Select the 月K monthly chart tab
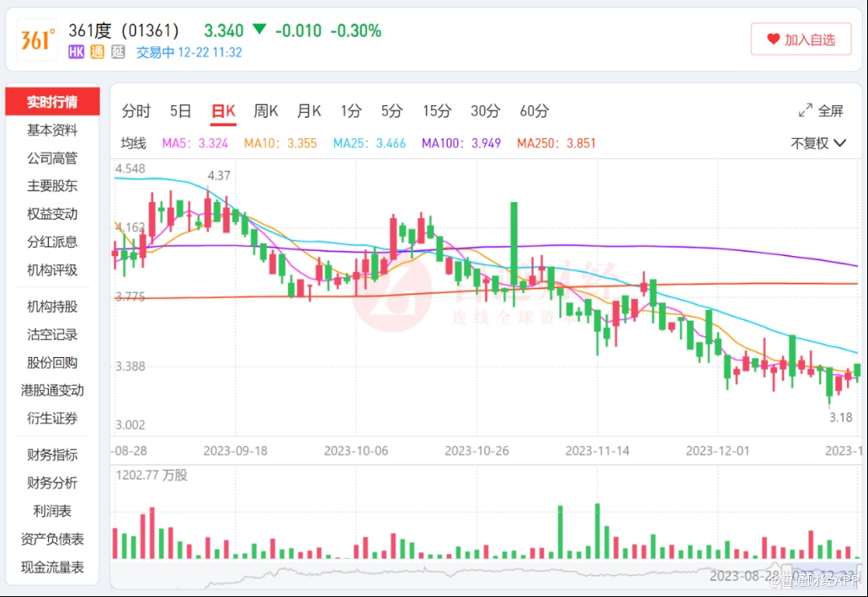The image size is (868, 597). [x=309, y=110]
